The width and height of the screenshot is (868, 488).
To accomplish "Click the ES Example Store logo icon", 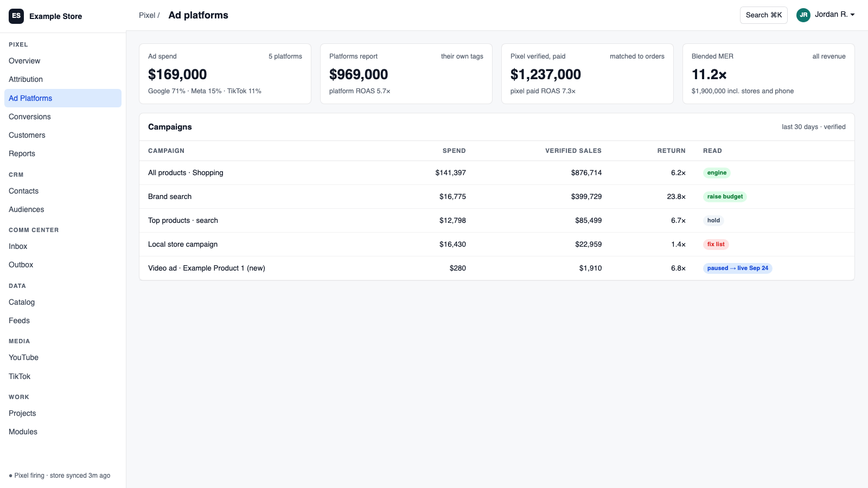I will [16, 16].
